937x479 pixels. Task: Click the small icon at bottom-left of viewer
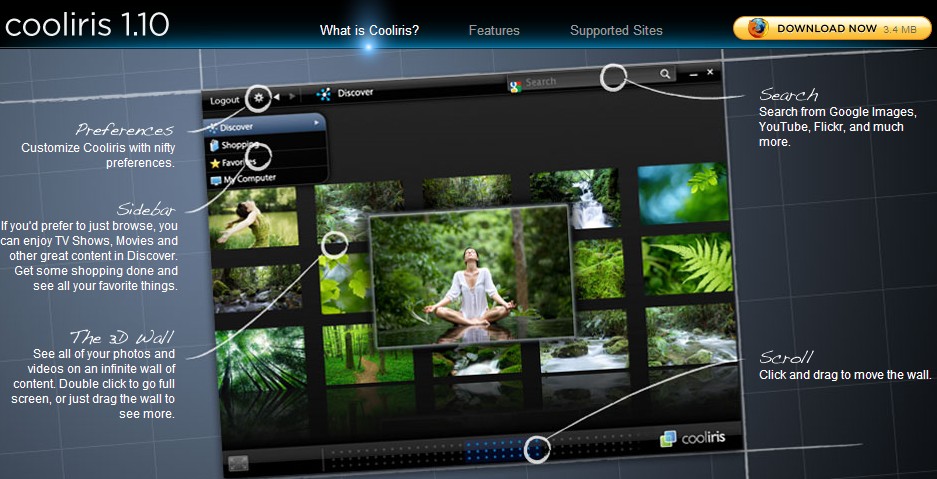point(238,463)
